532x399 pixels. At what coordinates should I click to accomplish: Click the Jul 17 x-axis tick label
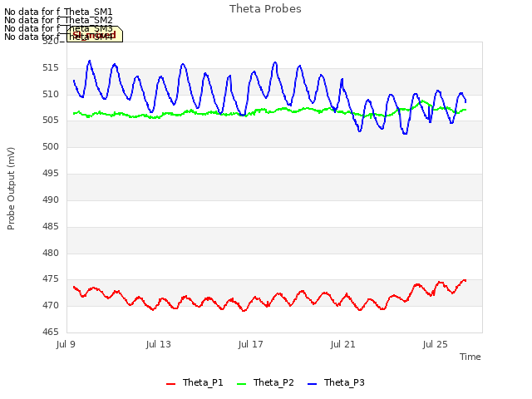pyautogui.click(x=251, y=344)
